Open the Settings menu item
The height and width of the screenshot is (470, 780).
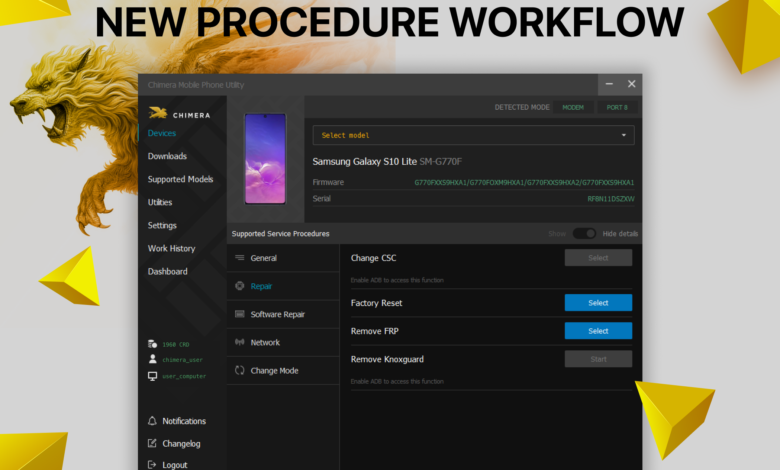pos(162,225)
